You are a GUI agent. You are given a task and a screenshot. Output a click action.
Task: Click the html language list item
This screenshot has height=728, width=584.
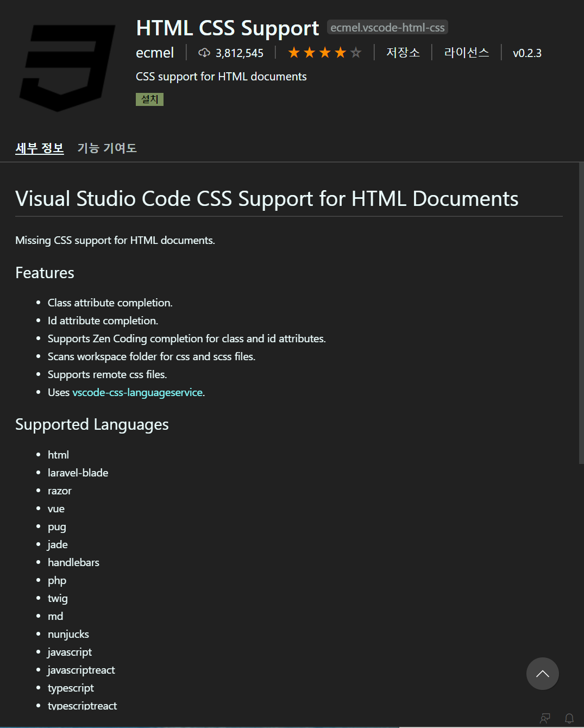pyautogui.click(x=58, y=455)
